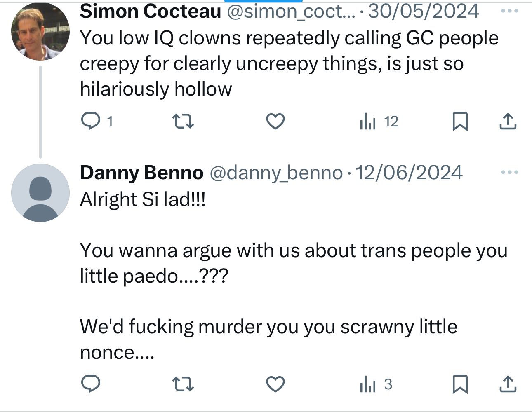Share Simon Cocteau's tweet
Viewport: 532px width, 412px height.
pos(508,122)
